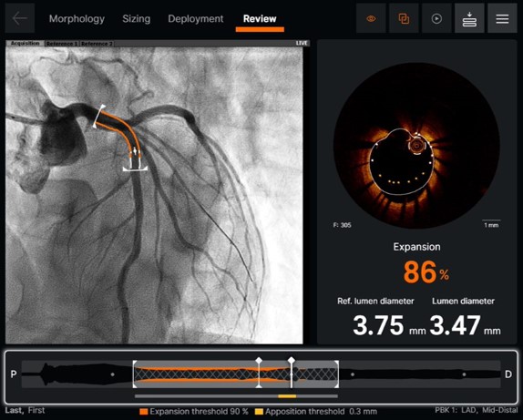Click the distal stent edge marker on angiogram
Image resolution: width=523 pixels, height=420 pixels.
tap(135, 169)
